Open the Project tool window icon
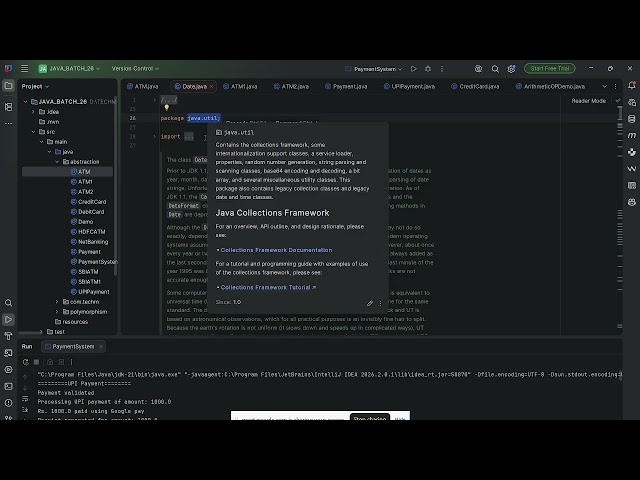640x480 pixels. click(8, 86)
